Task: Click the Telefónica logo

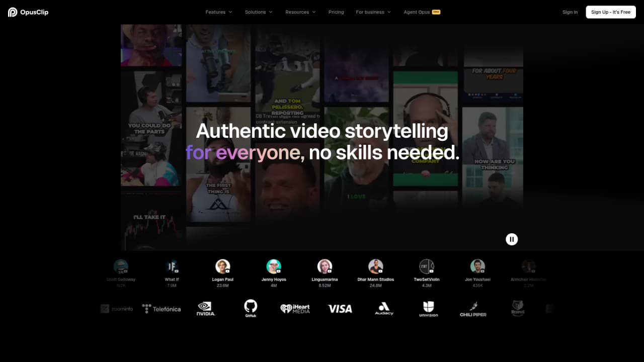Action: [162, 309]
